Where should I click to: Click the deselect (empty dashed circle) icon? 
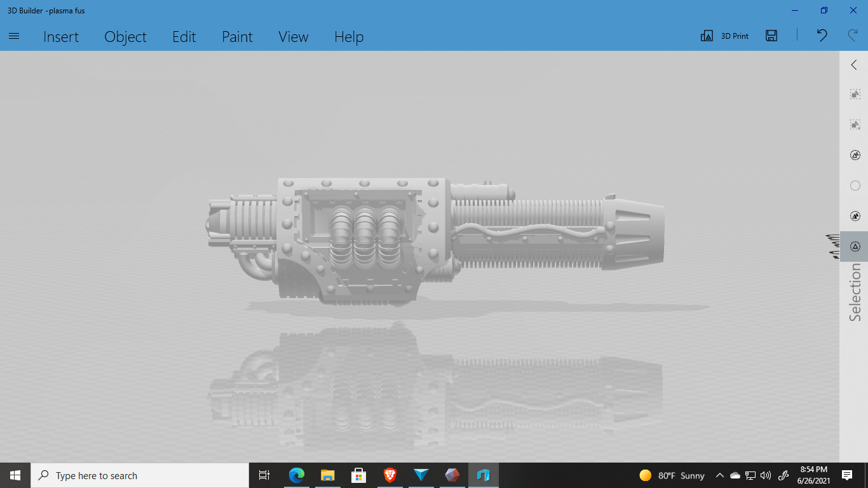pos(855,186)
